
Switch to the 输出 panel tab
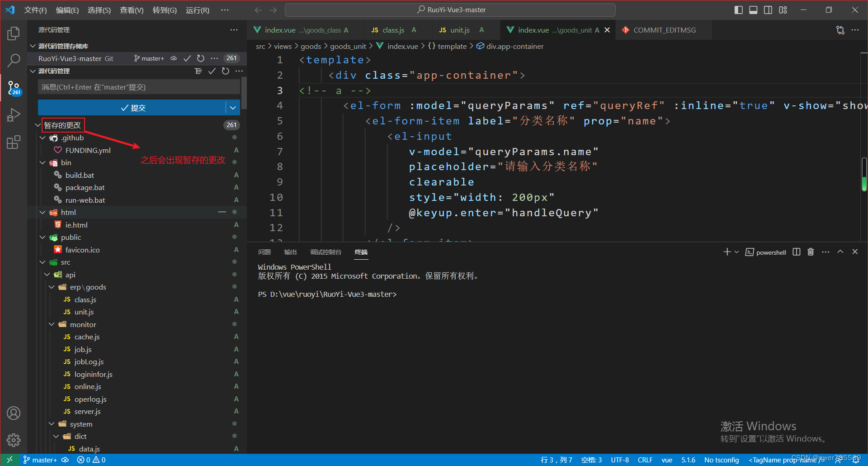[x=290, y=252]
